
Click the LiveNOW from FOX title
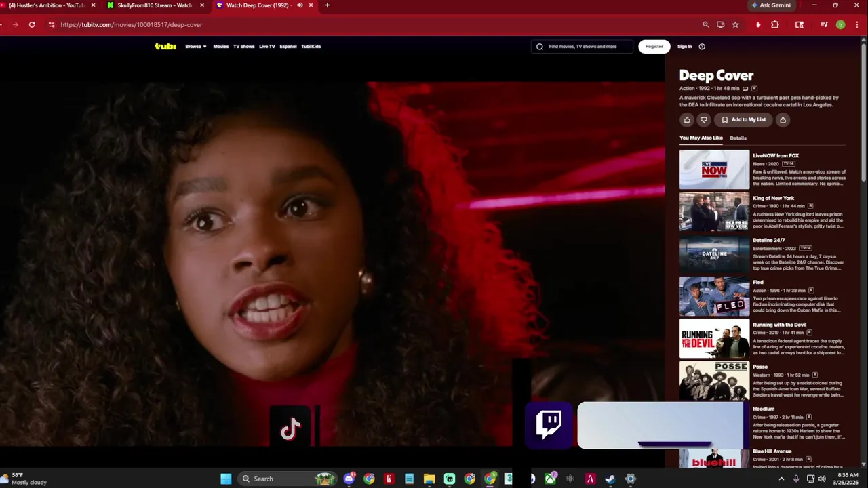[776, 155]
